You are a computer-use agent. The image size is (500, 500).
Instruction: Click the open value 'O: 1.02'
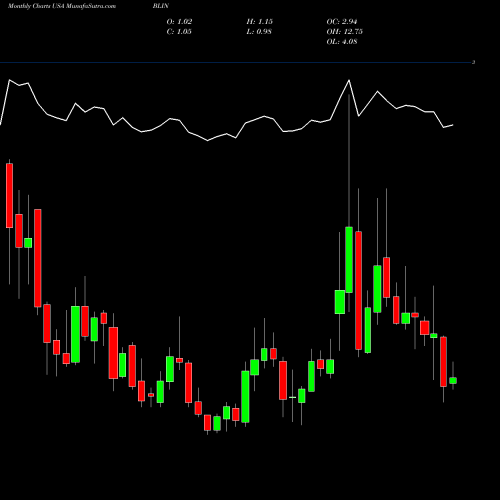[179, 22]
